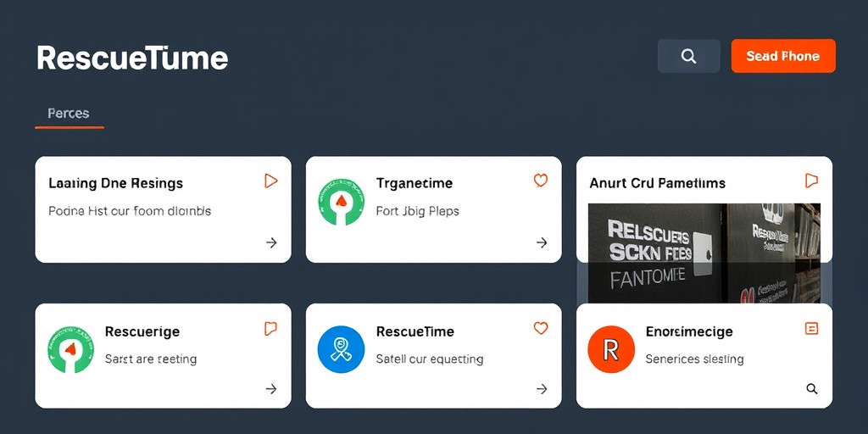The width and height of the screenshot is (868, 434).
Task: Click the play icon on Laating Dne Resings card
Action: pos(270,181)
